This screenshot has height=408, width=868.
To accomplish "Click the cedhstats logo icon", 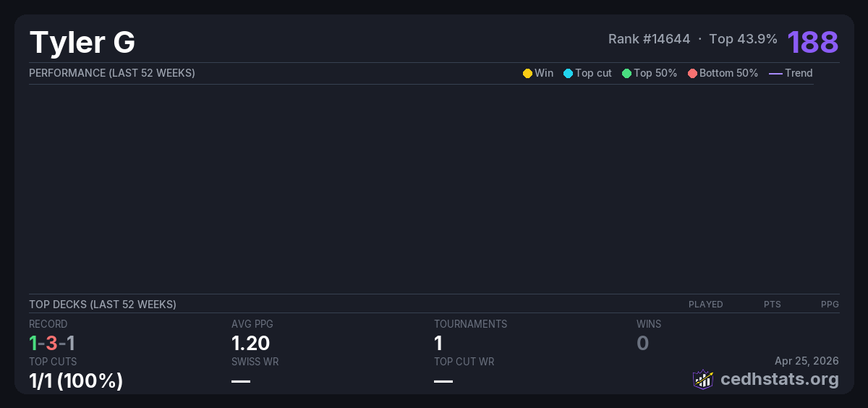I will [x=703, y=379].
